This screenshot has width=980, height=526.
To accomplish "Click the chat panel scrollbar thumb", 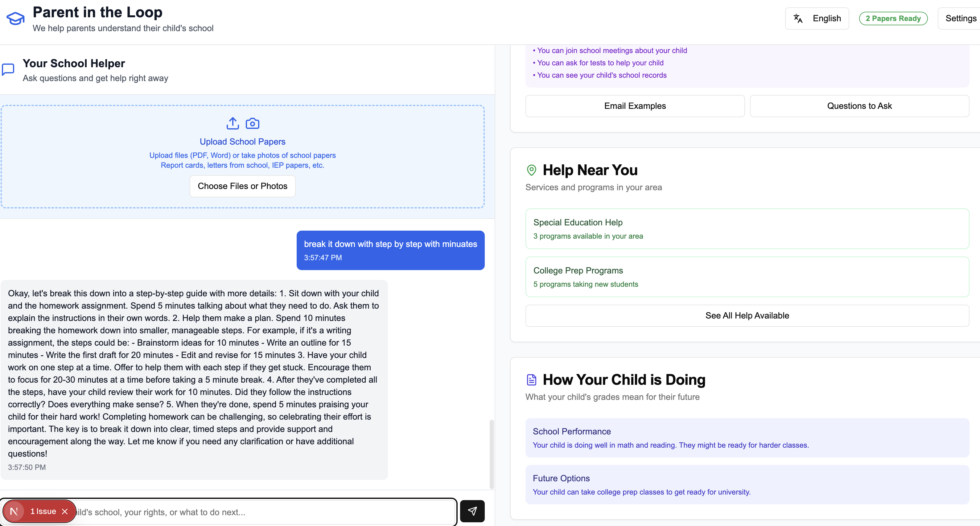I will pos(491,454).
